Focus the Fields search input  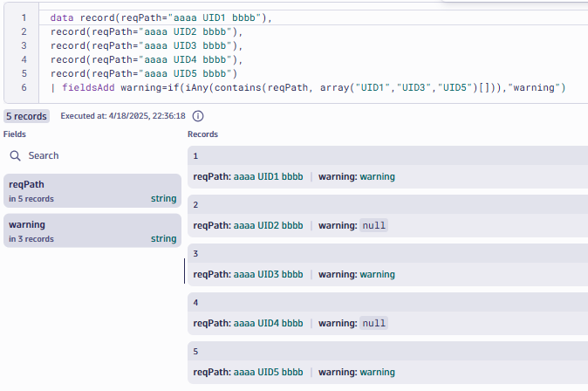coord(87,155)
